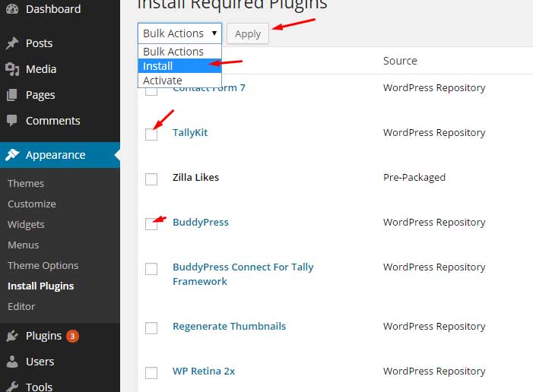
Task: Click the Tools wrench icon
Action: [x=12, y=387]
